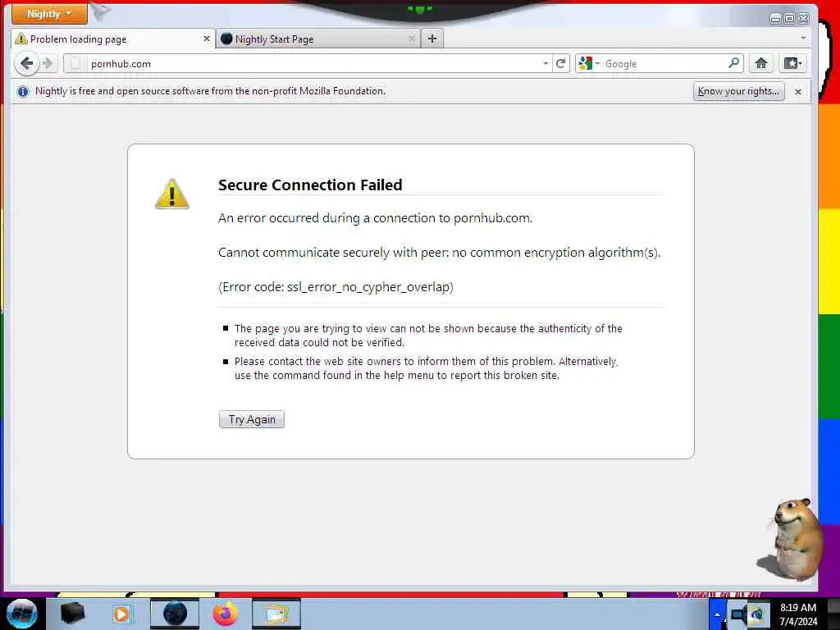840x630 pixels.
Task: Open the Windows Start menu
Action: coord(22,614)
